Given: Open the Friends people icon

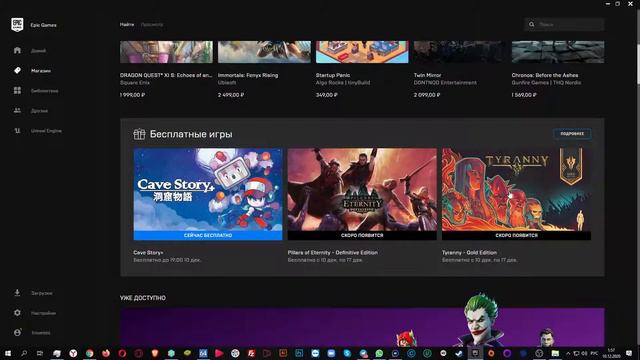Looking at the screenshot, I should 17,111.
